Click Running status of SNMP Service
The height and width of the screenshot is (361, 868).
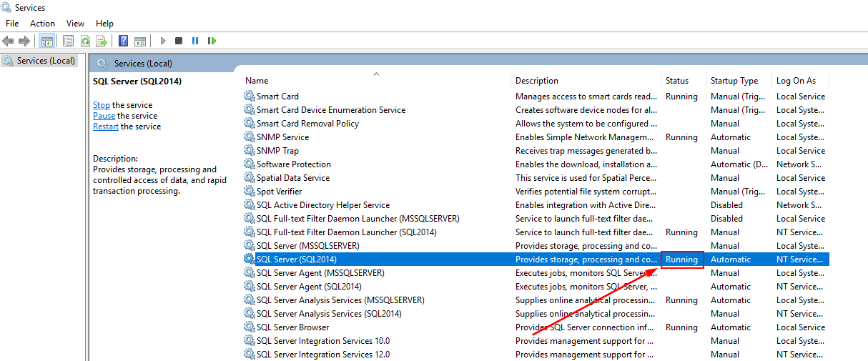coord(681,137)
